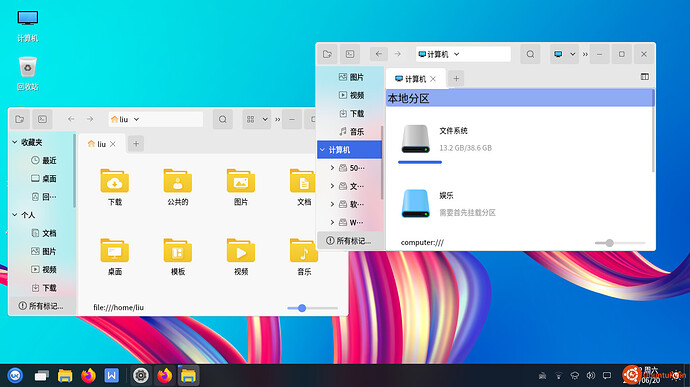690x387 pixels.
Task: Open settings gear in taskbar
Action: [x=141, y=376]
